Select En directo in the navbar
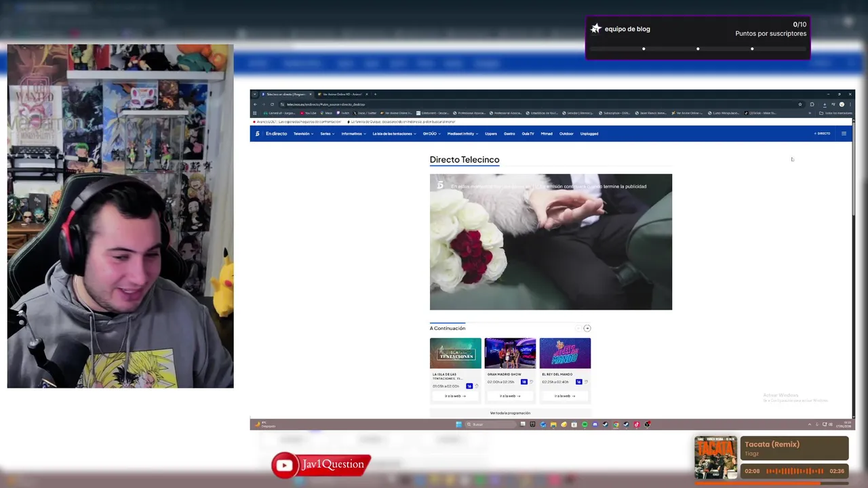Viewport: 868px width, 488px height. (x=276, y=134)
